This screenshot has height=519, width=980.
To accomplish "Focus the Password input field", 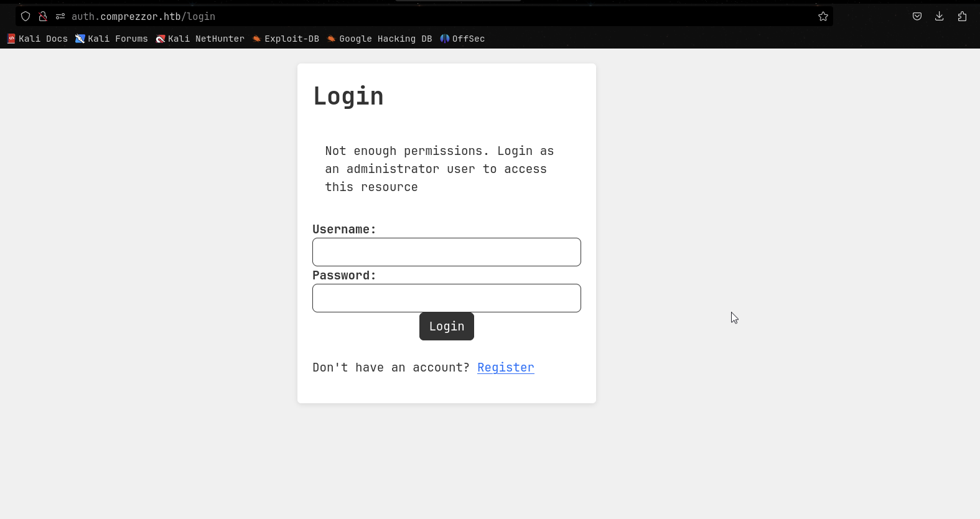I will pyautogui.click(x=447, y=298).
